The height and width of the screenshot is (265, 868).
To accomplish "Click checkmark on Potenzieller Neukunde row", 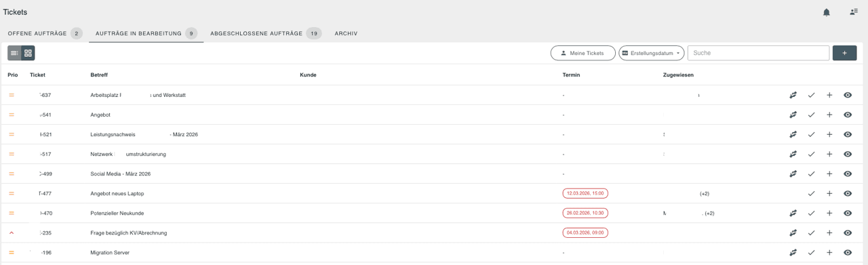I will tap(811, 213).
